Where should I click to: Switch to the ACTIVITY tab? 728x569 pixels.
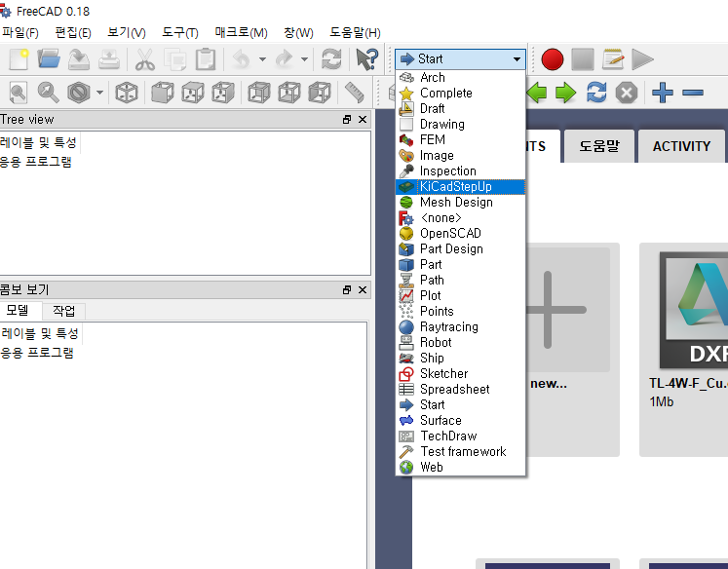681,146
